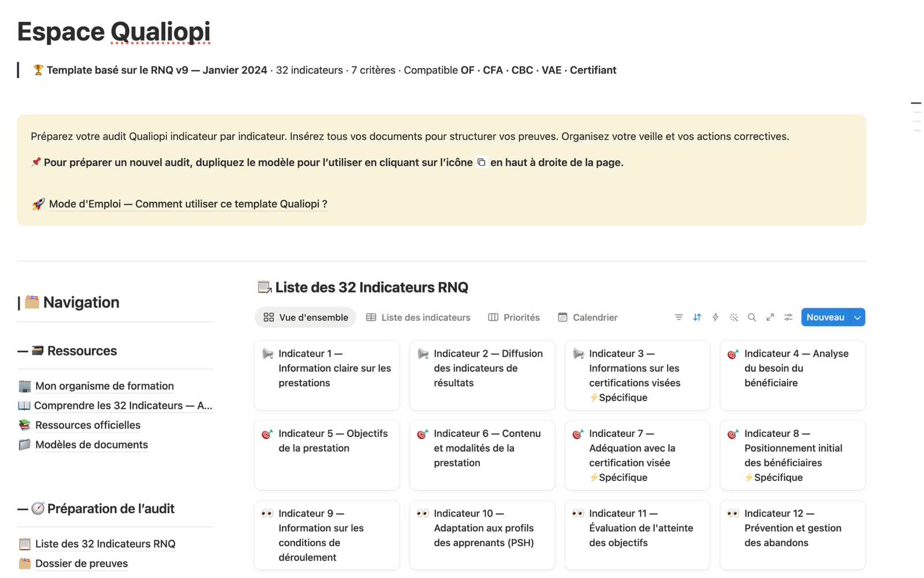Open the Indicateur 5 card
The width and height of the screenshot is (924, 578).
coord(326,455)
